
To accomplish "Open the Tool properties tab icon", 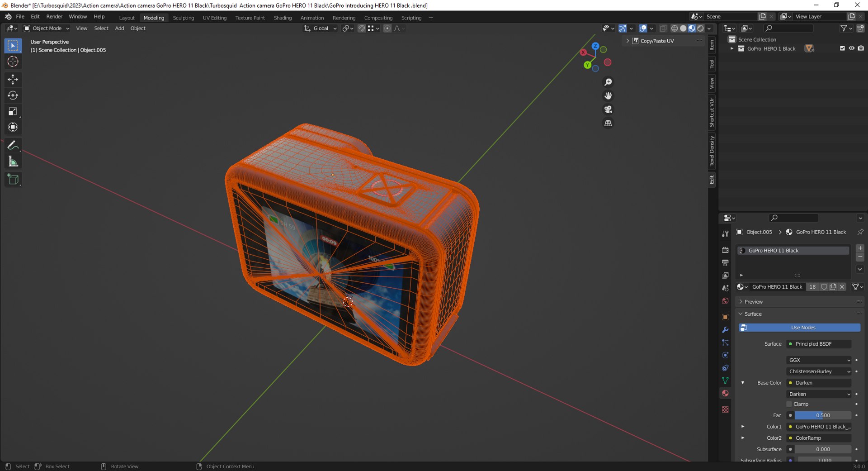I will click(x=725, y=234).
